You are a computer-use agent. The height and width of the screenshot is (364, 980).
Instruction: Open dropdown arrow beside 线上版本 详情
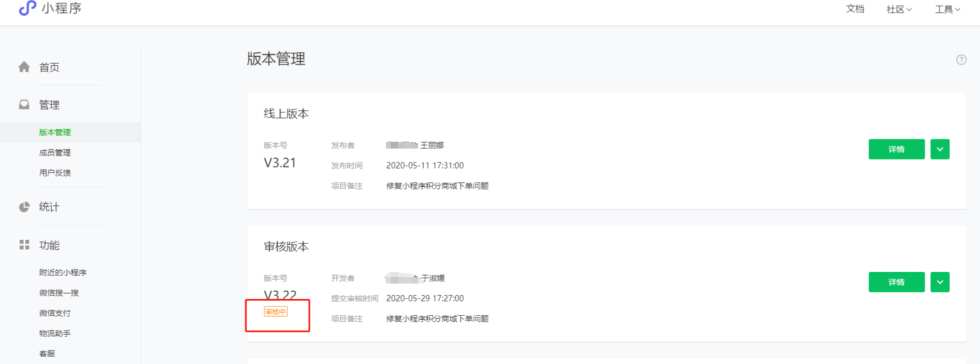[x=940, y=149]
